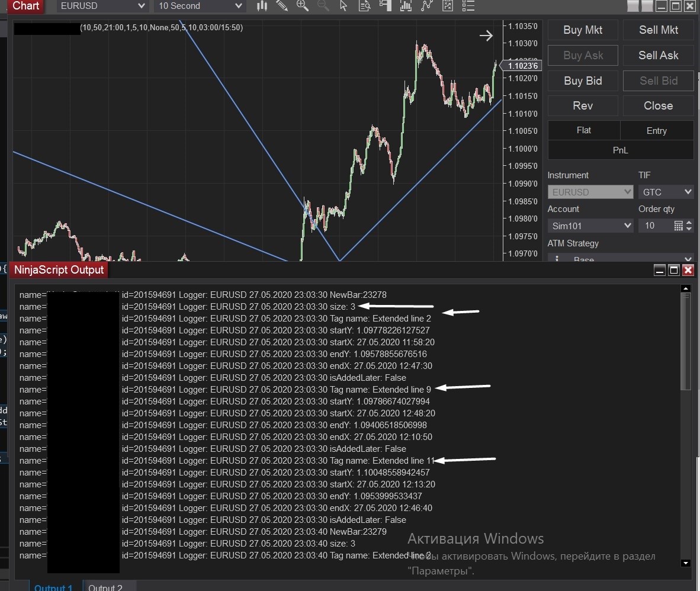Click the Rev button
700x591 pixels.
pyautogui.click(x=583, y=106)
